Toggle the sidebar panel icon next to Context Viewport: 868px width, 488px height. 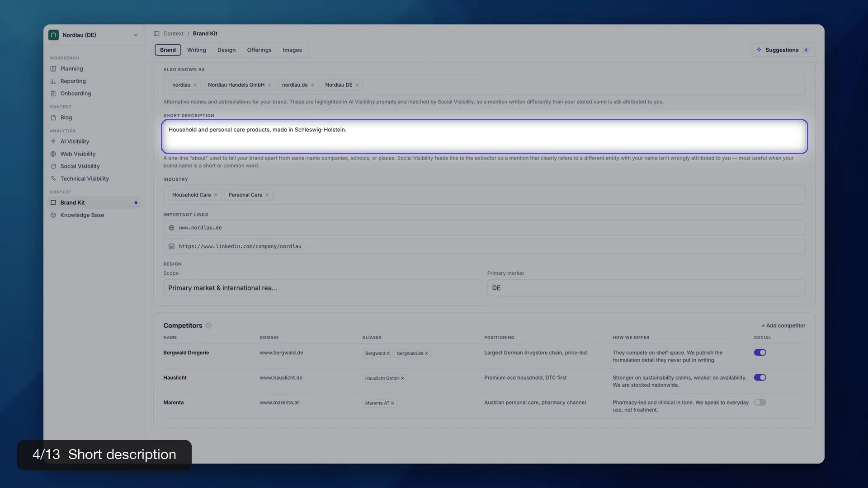click(156, 33)
